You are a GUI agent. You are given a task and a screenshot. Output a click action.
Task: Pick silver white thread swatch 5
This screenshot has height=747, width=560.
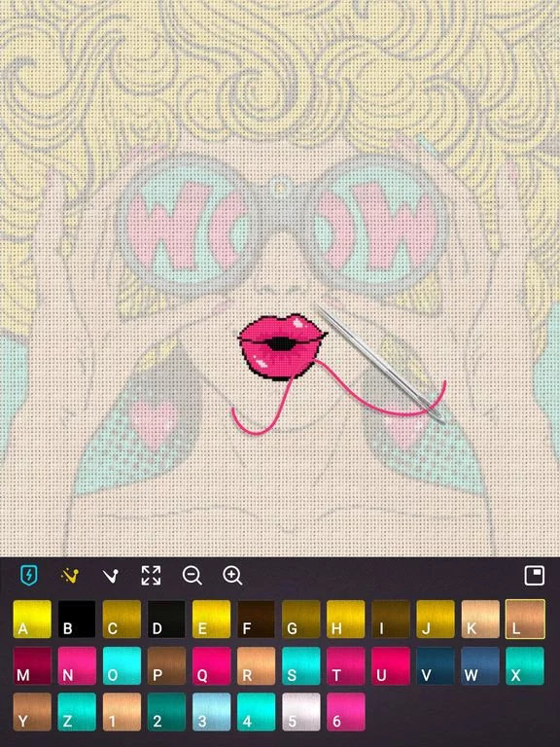[301, 712]
